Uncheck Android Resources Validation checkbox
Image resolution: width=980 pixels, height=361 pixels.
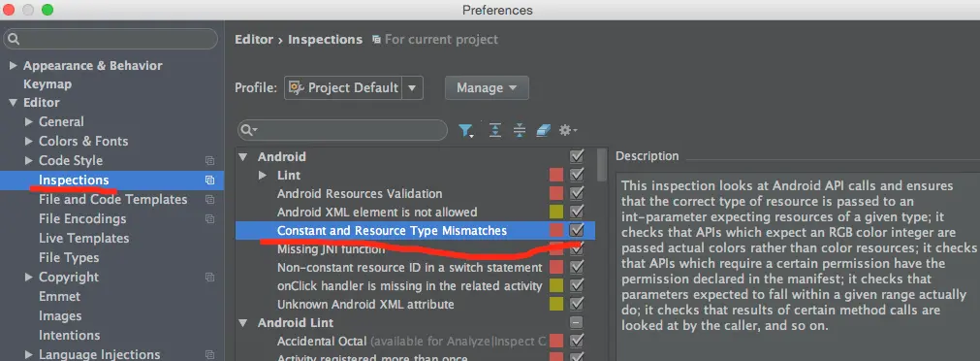(x=577, y=193)
